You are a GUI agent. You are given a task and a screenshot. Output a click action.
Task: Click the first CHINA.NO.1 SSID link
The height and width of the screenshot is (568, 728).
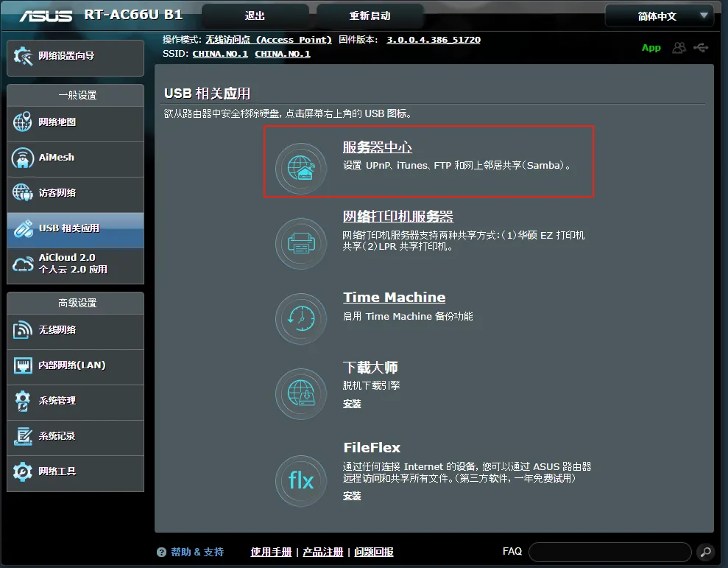pyautogui.click(x=220, y=54)
